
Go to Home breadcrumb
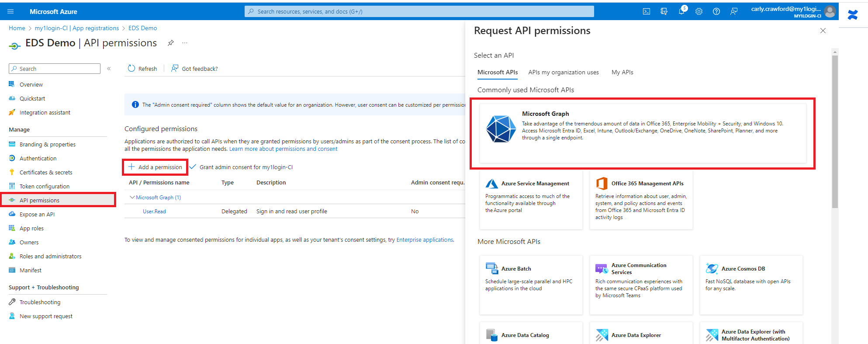(17, 28)
